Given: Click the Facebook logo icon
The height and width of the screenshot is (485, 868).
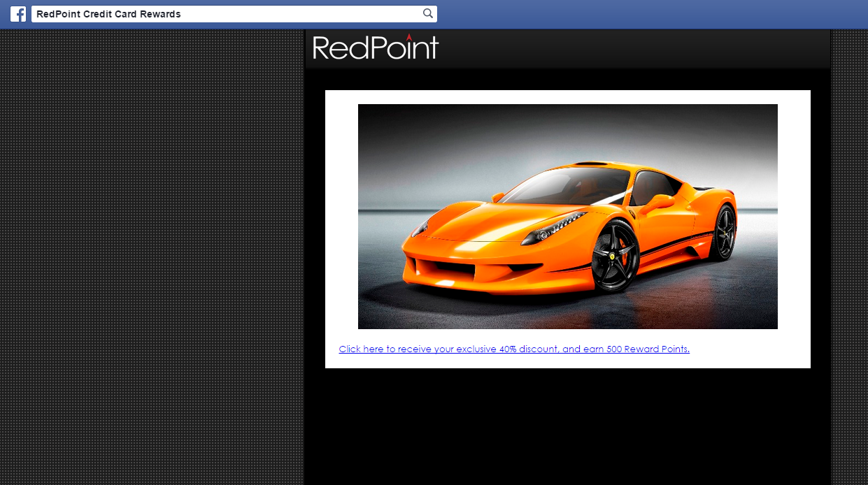Looking at the screenshot, I should pyautogui.click(x=18, y=14).
